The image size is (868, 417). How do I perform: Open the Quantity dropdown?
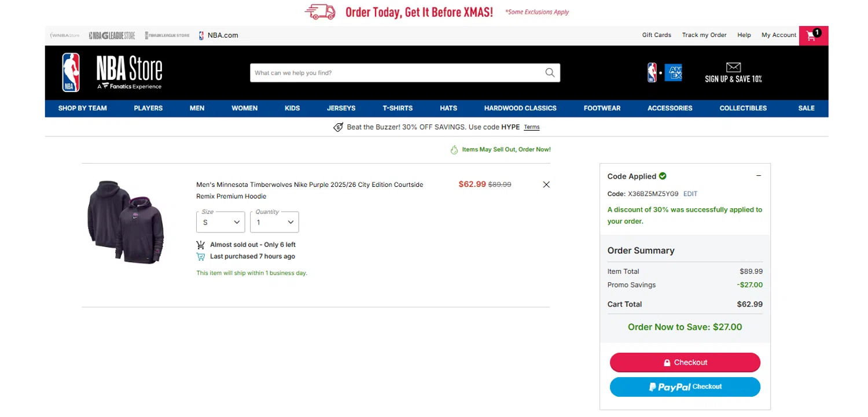pyautogui.click(x=274, y=222)
